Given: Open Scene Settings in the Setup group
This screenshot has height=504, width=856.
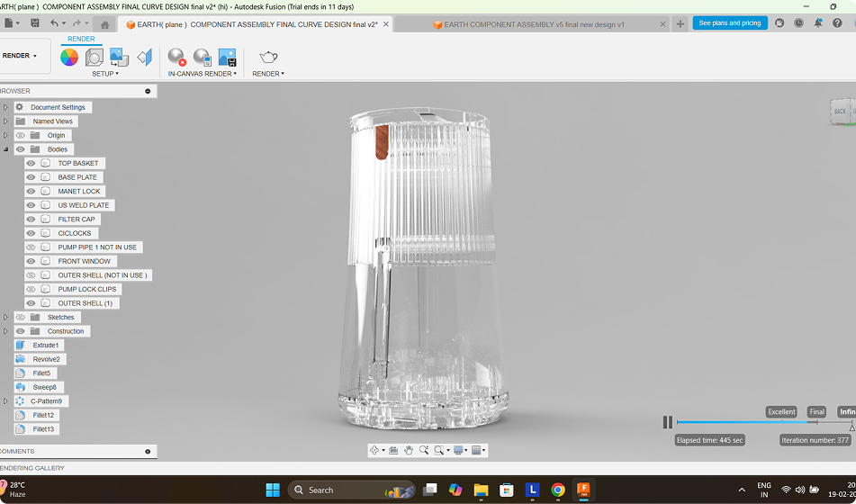Looking at the screenshot, I should pos(94,58).
